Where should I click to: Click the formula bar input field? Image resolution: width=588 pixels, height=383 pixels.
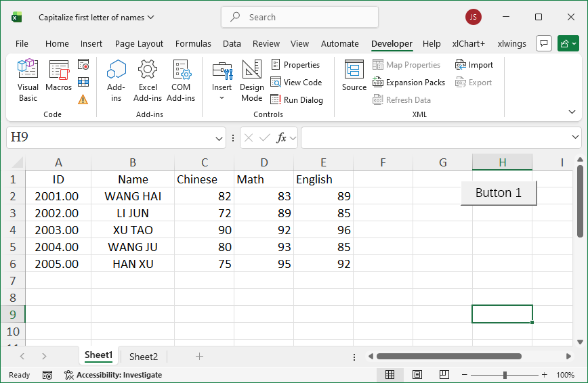[434, 138]
